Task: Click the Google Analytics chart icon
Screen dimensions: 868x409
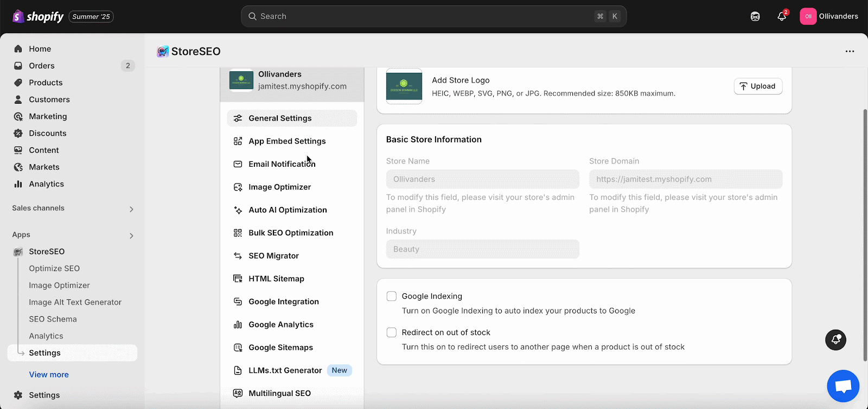Action: [x=238, y=324]
